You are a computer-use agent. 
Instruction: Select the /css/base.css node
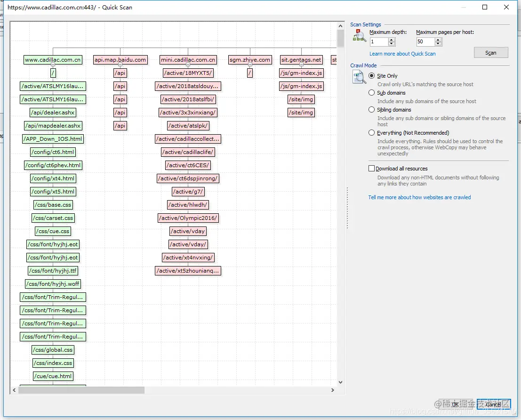coord(53,205)
